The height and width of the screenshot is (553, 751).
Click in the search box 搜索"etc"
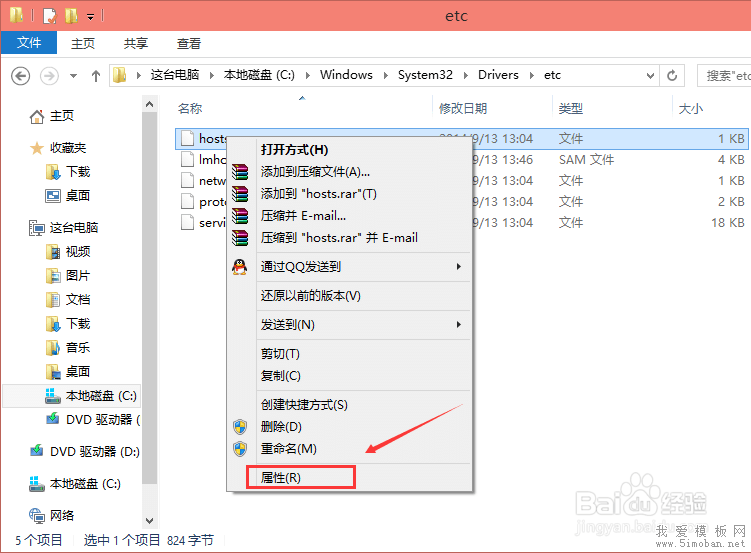726,75
